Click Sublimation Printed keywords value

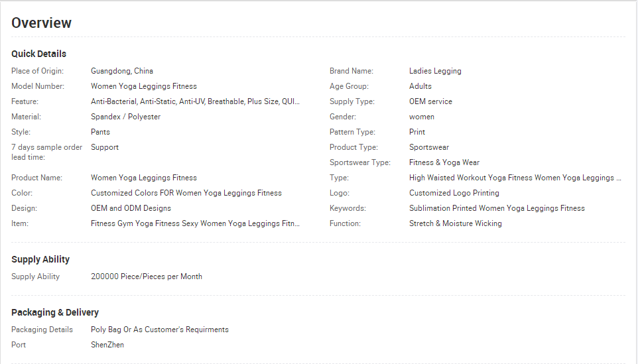click(497, 208)
